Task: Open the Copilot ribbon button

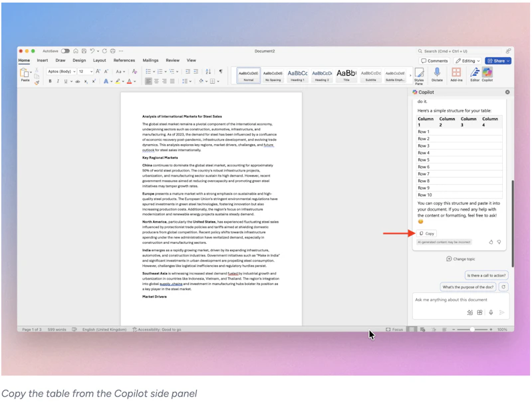Action: click(487, 74)
